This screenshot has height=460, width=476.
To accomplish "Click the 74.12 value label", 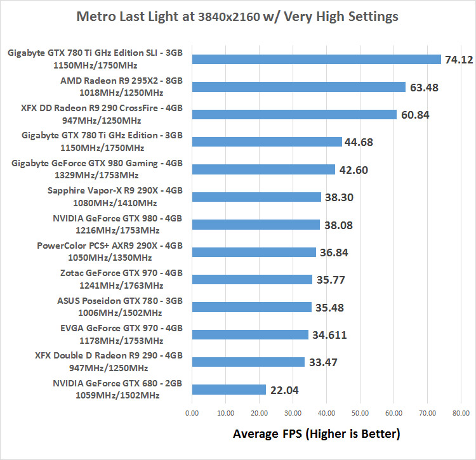I will [459, 60].
